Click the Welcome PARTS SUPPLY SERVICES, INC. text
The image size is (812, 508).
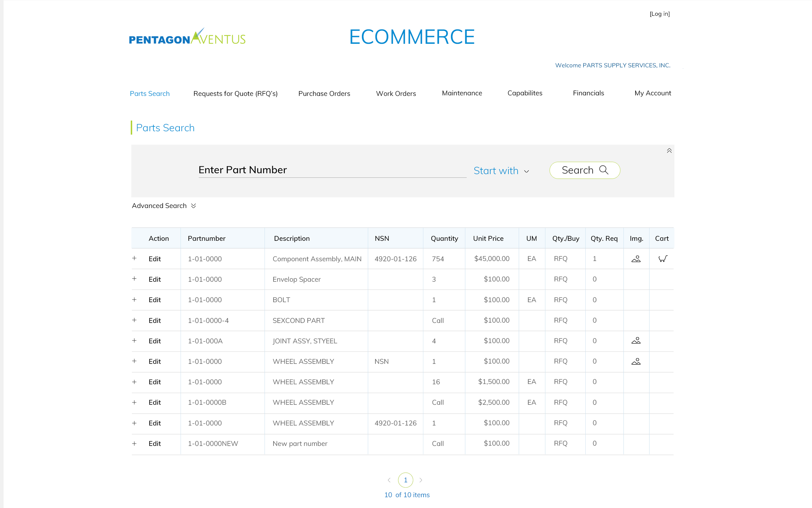(613, 65)
